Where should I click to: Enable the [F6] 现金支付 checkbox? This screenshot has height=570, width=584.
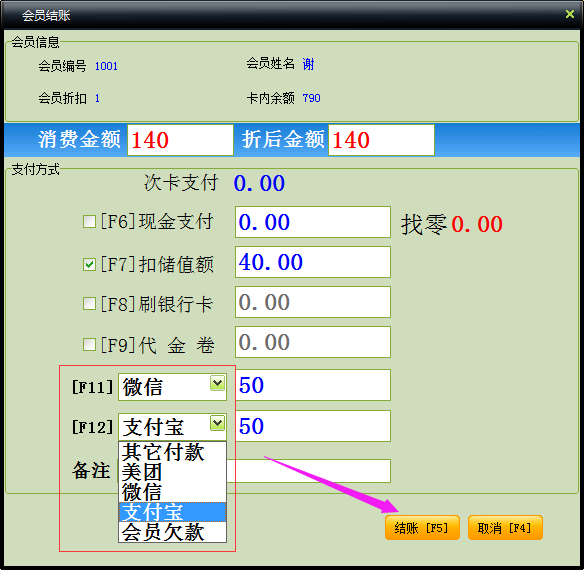[x=89, y=221]
